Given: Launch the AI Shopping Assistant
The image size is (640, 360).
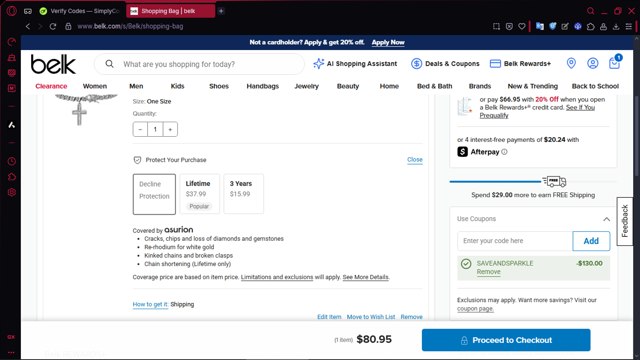Looking at the screenshot, I should pos(355,64).
